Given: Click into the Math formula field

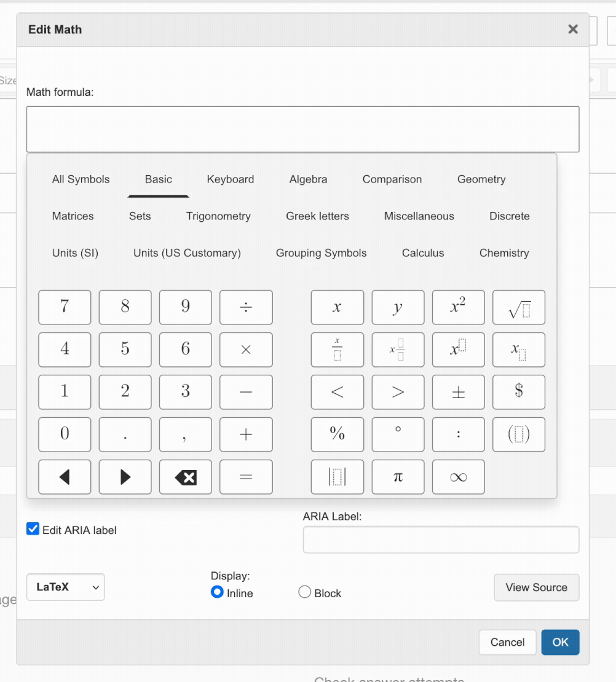Looking at the screenshot, I should [302, 129].
